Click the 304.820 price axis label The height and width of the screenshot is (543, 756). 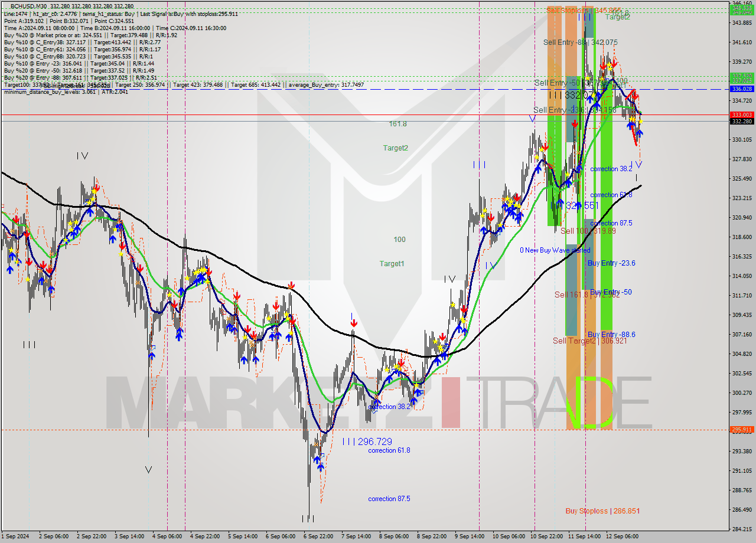pyautogui.click(x=742, y=354)
